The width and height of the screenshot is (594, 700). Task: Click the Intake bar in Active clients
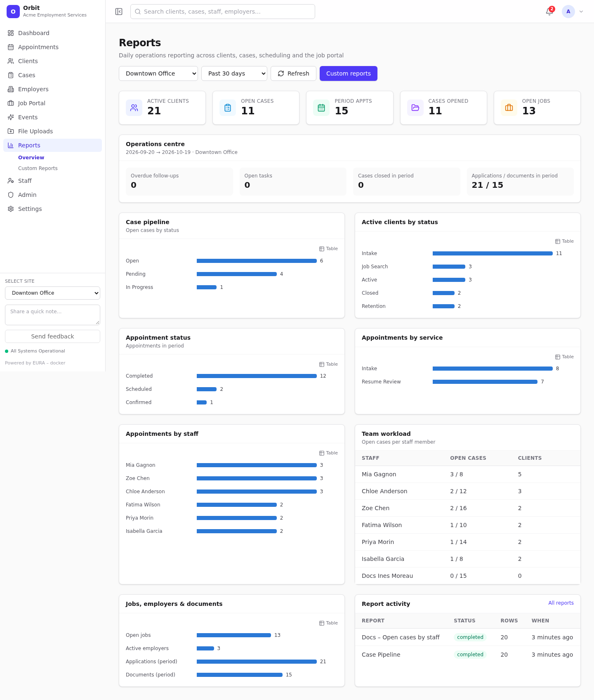(493, 253)
